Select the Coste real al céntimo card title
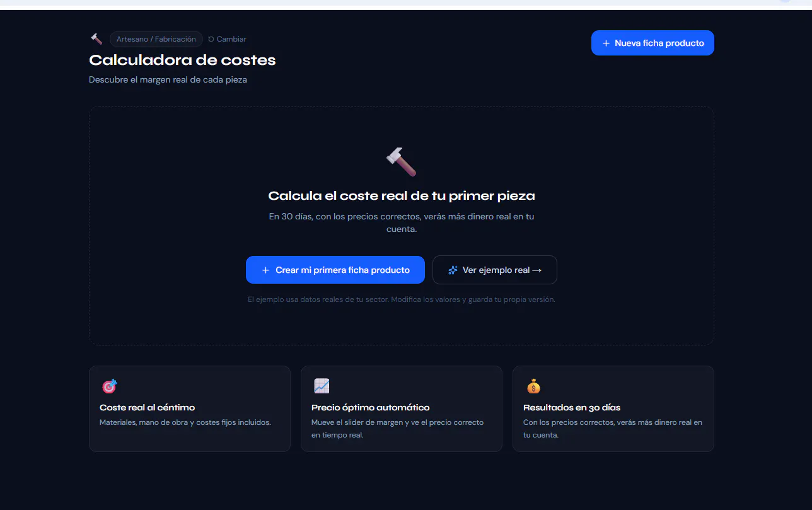The height and width of the screenshot is (510, 812). (x=148, y=407)
